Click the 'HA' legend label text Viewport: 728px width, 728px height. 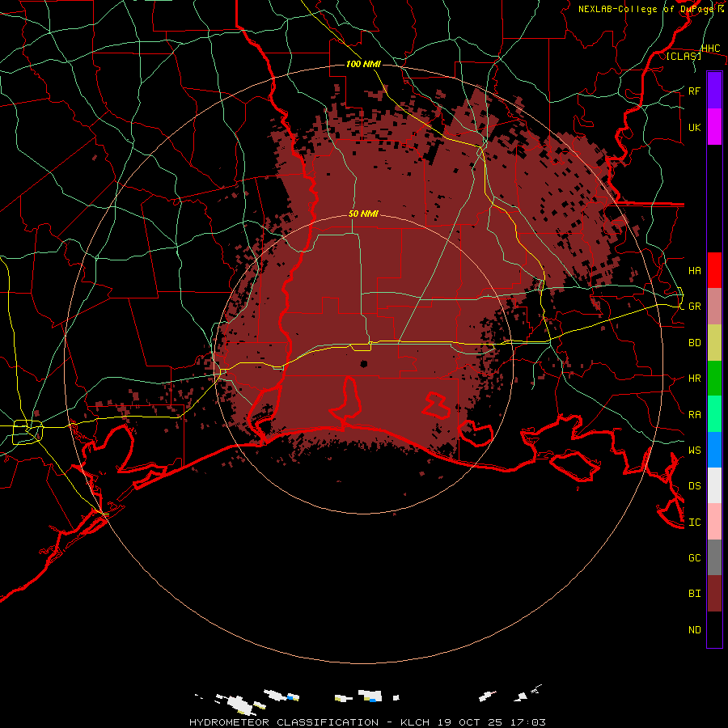(694, 271)
